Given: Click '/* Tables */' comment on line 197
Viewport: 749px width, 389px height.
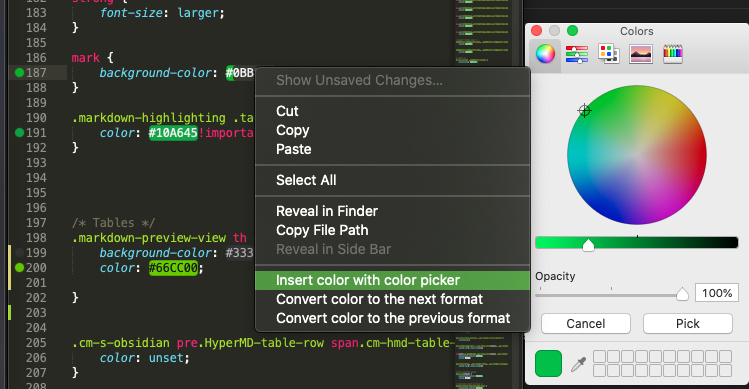Looking at the screenshot, I should click(x=113, y=223).
